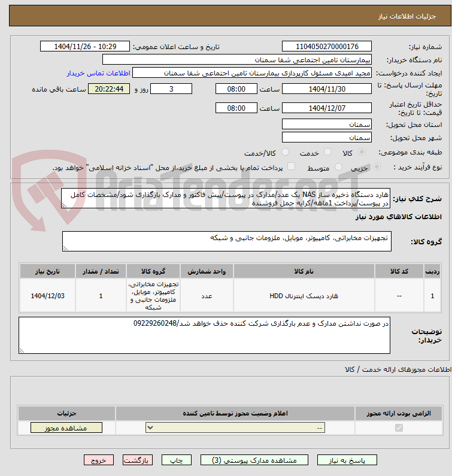Click the announcement date field 1404/11/26 - 10:29

pyautogui.click(x=85, y=47)
